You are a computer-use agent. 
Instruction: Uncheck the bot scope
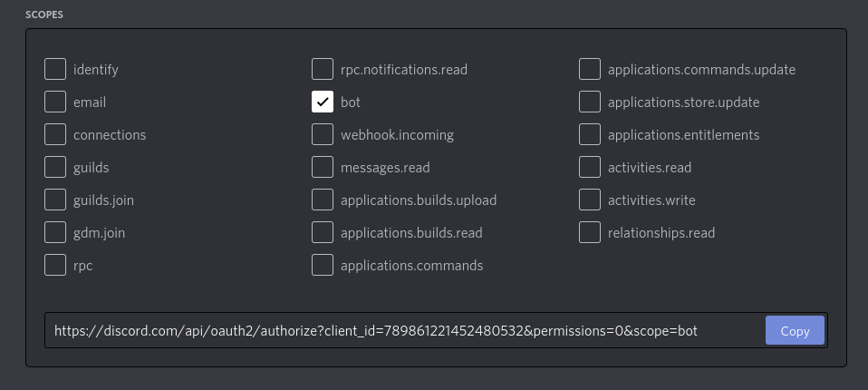point(323,102)
